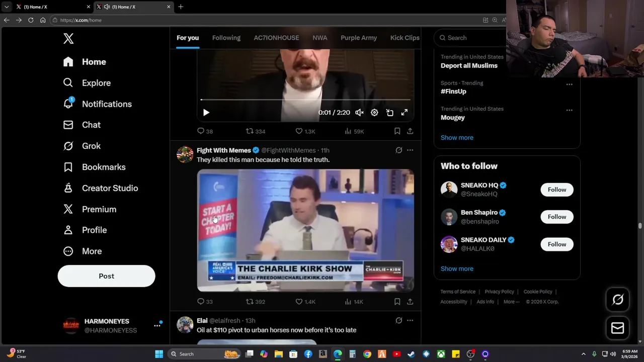The height and width of the screenshot is (362, 644).
Task: Open Terms of Service link
Action: tap(458, 292)
